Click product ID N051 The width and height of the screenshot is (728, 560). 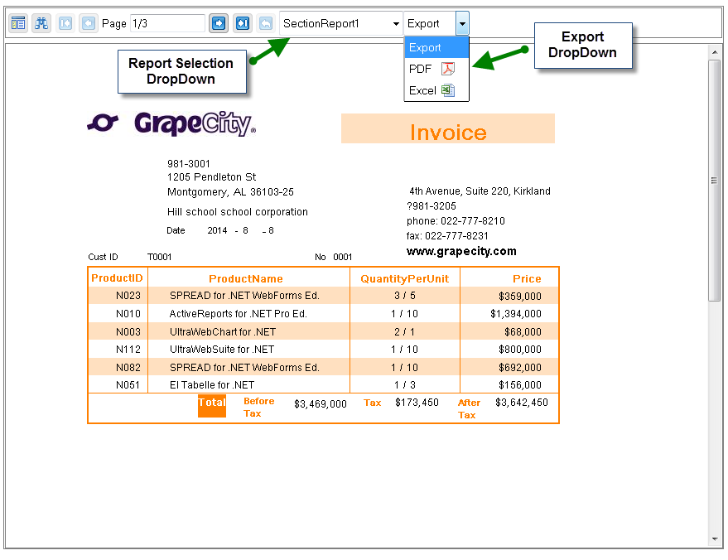click(x=128, y=385)
